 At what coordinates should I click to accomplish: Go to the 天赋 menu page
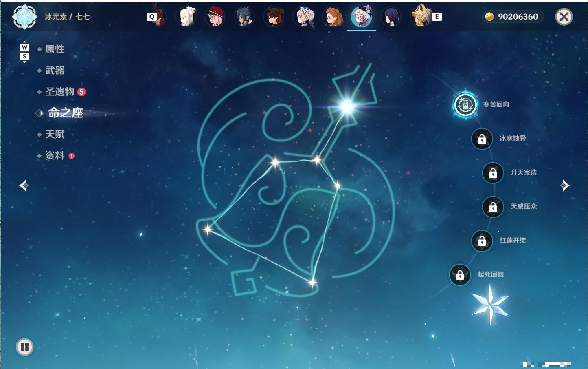55,134
